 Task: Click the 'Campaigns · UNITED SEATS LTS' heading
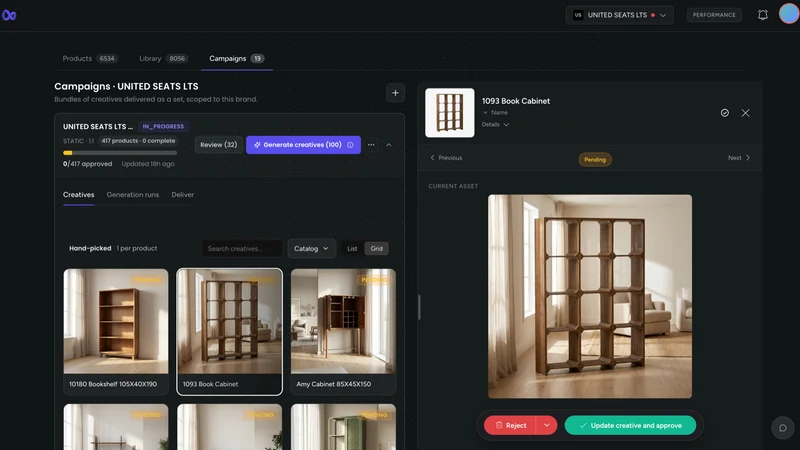(x=127, y=86)
